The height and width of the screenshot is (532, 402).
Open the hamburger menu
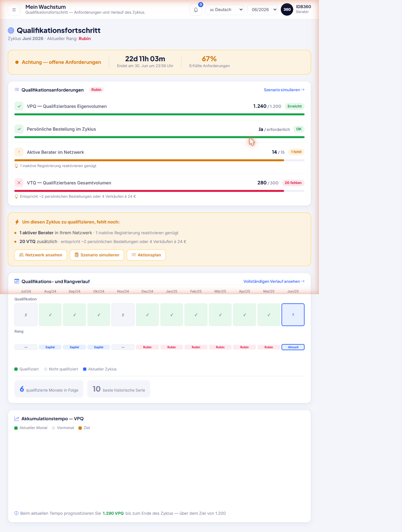click(x=14, y=10)
